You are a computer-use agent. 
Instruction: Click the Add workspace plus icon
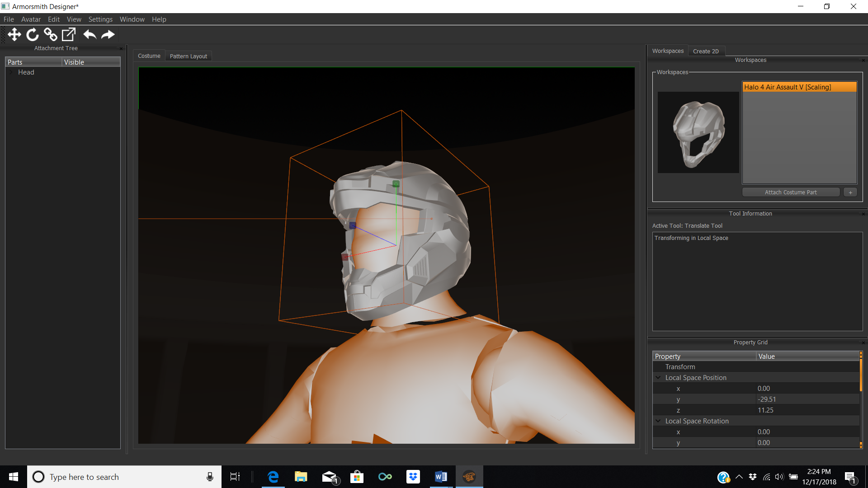[850, 192]
